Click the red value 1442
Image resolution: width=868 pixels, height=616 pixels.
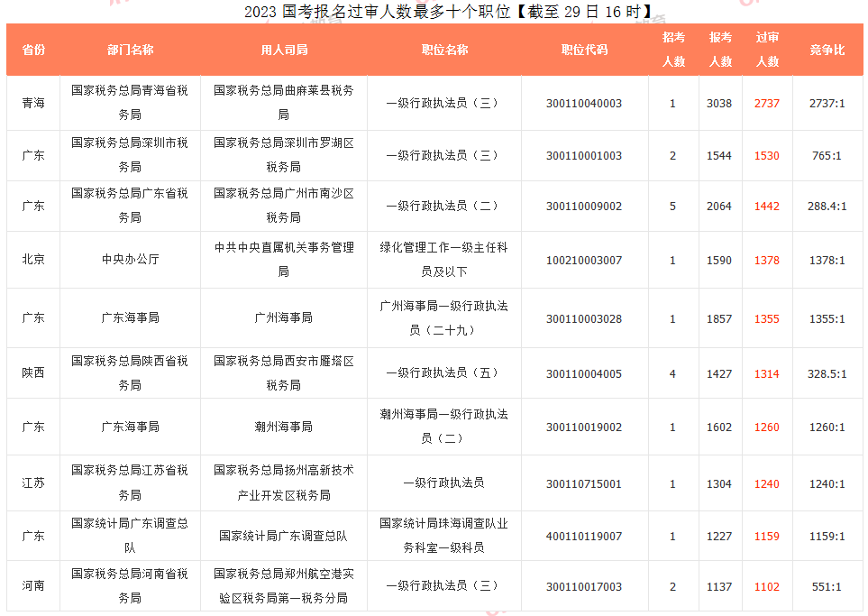[x=767, y=206]
